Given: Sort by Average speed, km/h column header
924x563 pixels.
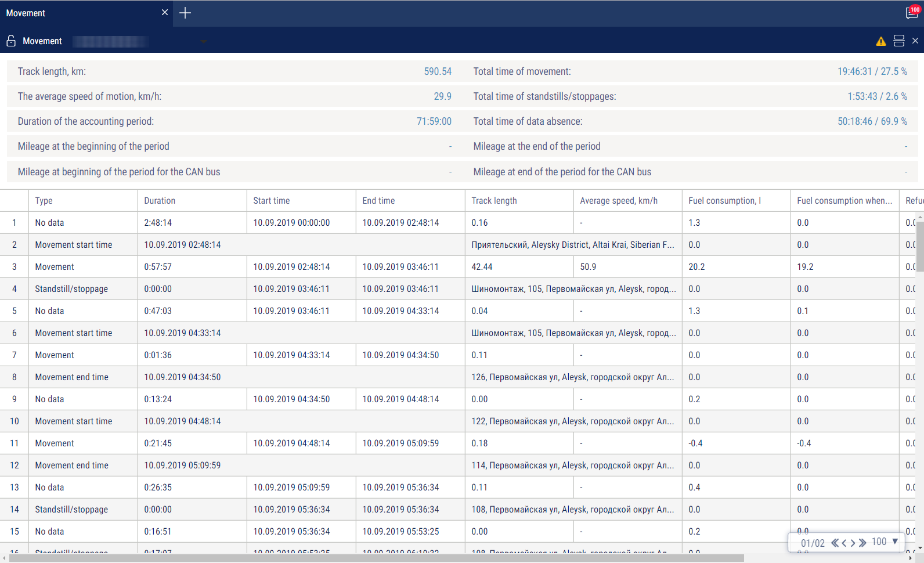Looking at the screenshot, I should point(628,200).
